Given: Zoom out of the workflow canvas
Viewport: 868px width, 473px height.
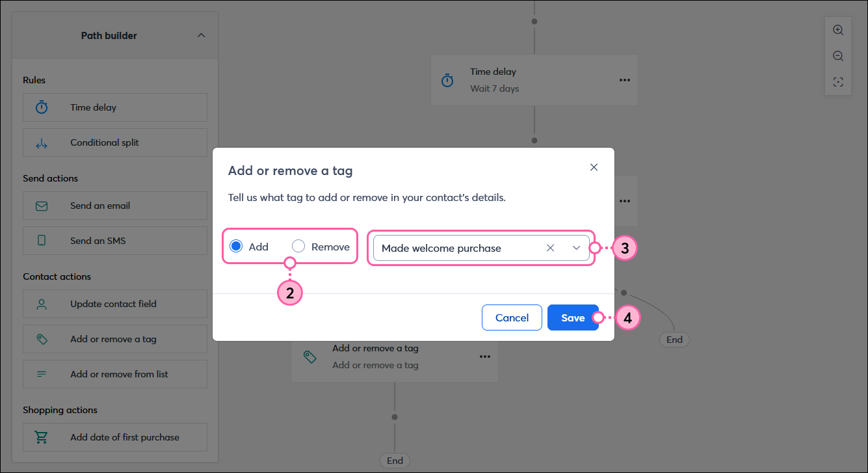Looking at the screenshot, I should 837,55.
